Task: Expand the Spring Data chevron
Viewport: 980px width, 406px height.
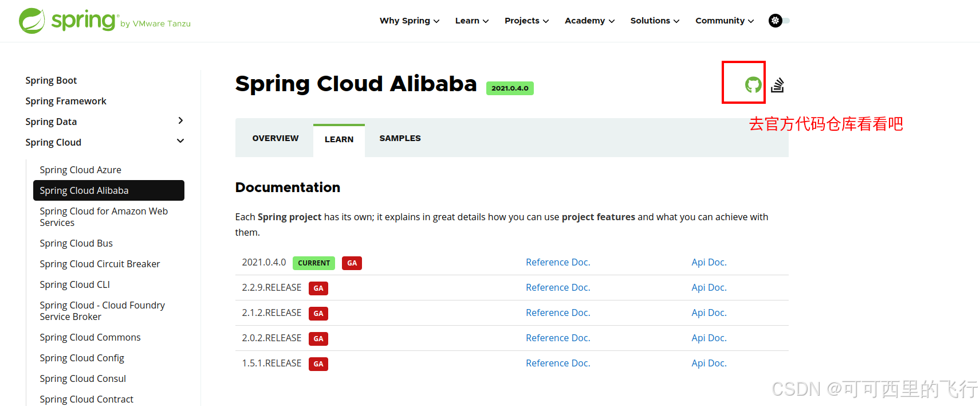Action: [x=180, y=120]
